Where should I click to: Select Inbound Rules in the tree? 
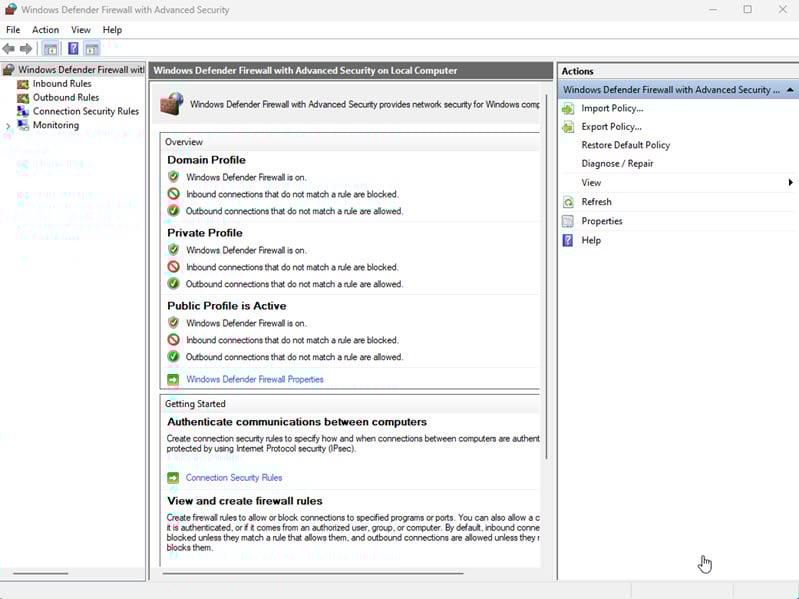coord(61,84)
